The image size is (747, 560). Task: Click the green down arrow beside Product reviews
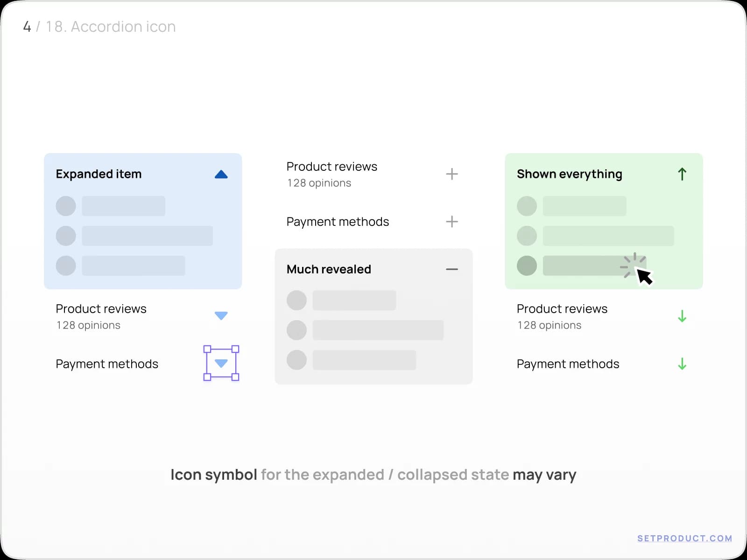[x=682, y=316]
